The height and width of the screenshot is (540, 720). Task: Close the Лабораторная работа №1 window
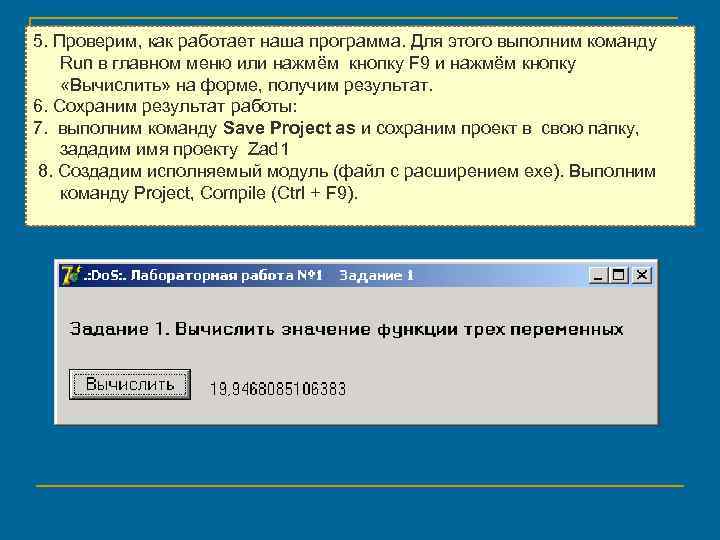click(641, 276)
